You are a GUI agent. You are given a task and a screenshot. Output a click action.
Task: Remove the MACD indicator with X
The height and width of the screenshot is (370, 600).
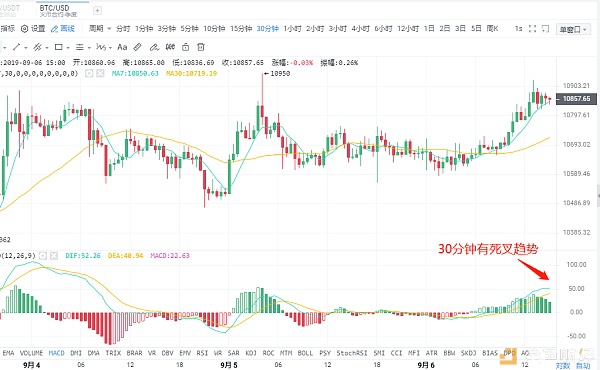[x=54, y=256]
